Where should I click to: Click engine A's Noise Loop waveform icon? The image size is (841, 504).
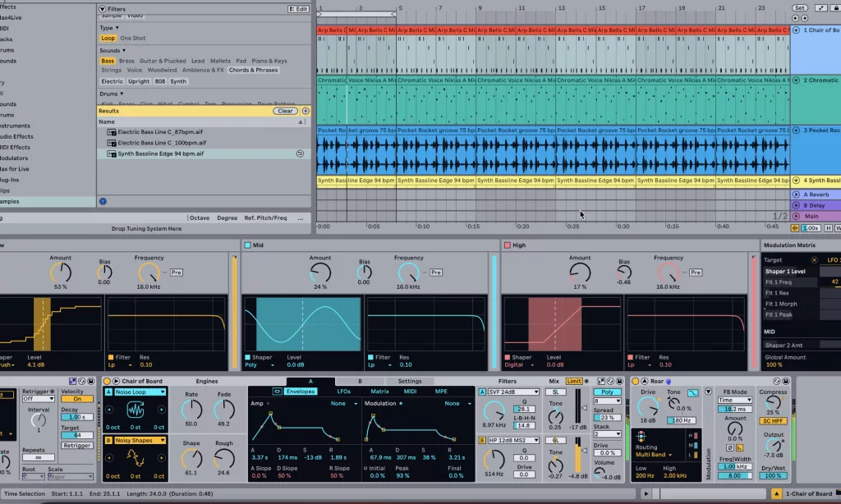click(x=136, y=410)
